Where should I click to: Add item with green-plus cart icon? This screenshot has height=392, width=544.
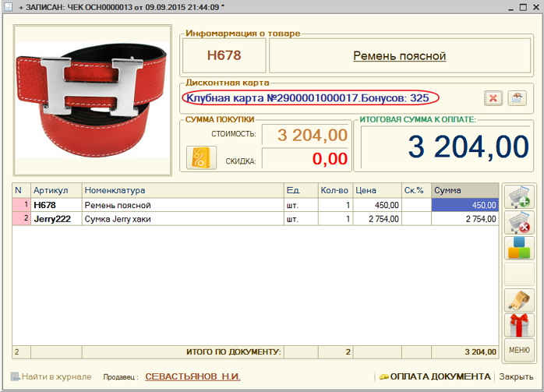[x=519, y=196]
